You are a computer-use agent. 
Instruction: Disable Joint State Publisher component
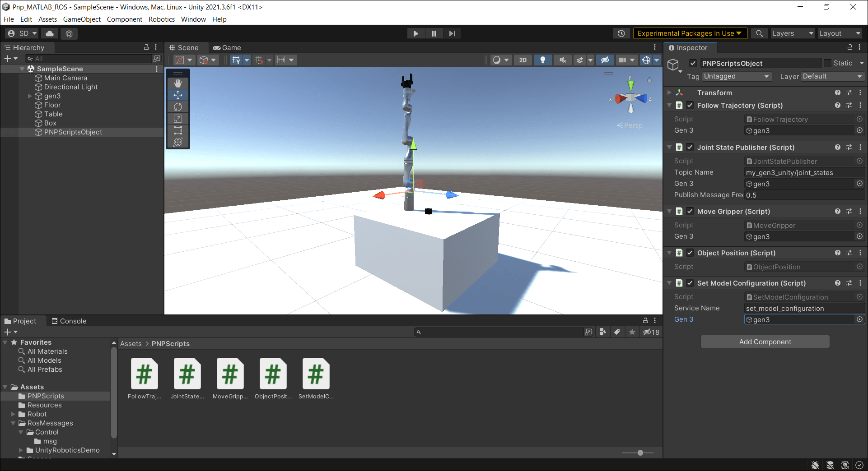tap(690, 148)
